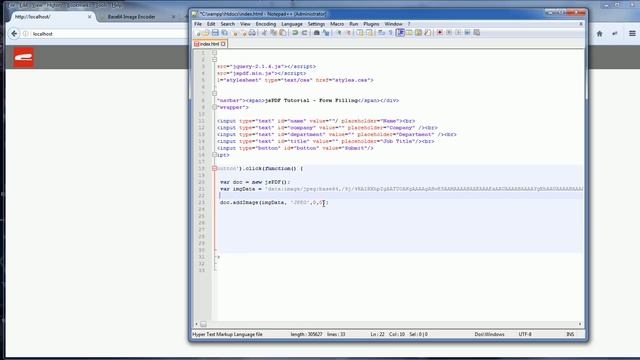Open the Edit menu in Notepad++
640x360 pixels.
[211, 24]
